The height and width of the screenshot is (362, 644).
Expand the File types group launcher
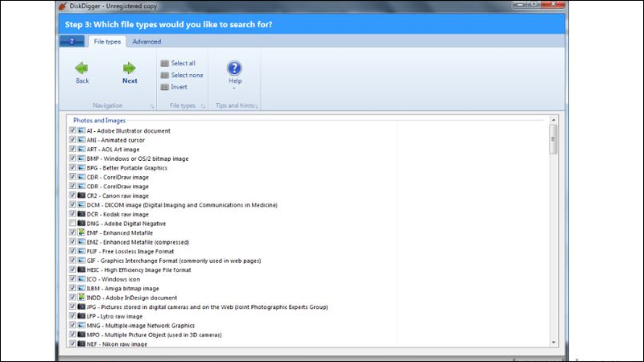point(203,106)
